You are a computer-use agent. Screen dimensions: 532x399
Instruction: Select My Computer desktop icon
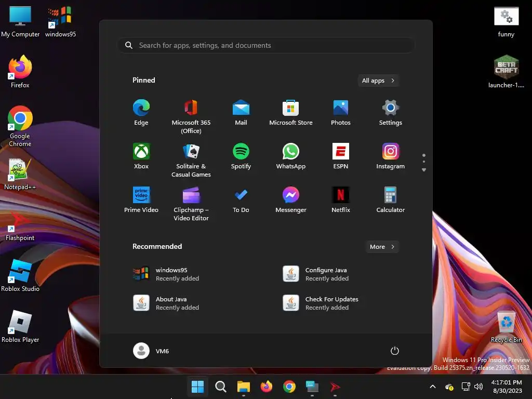point(20,21)
